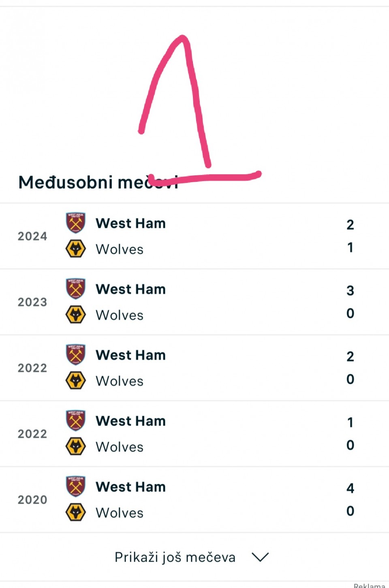
Task: Open the Wolves team name in 2023 match
Action: [120, 315]
